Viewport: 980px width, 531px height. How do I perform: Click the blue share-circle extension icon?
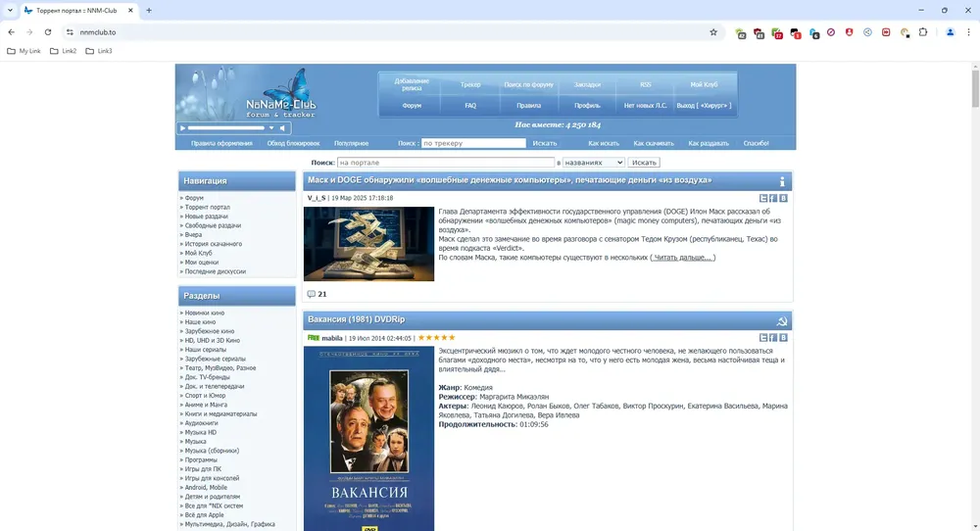[x=867, y=32]
